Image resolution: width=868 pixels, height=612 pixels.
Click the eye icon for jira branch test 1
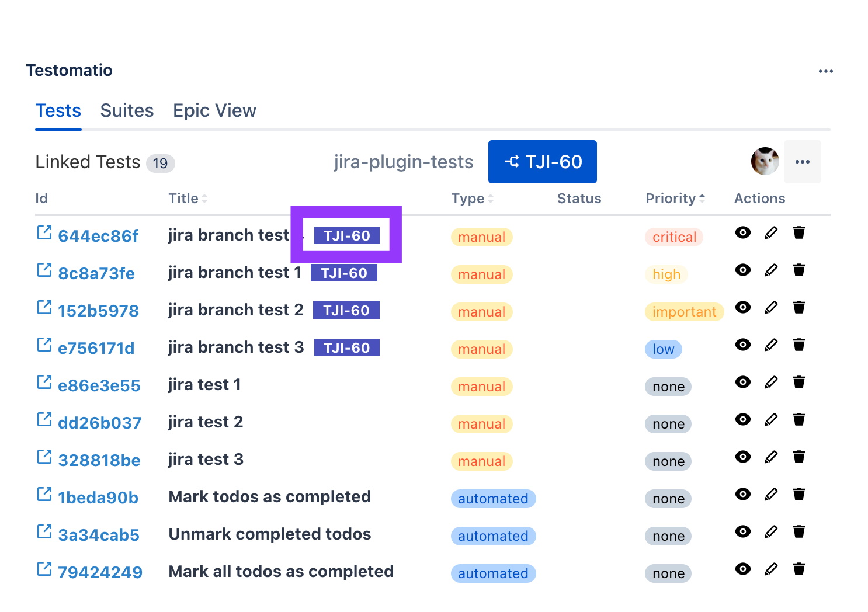click(742, 270)
